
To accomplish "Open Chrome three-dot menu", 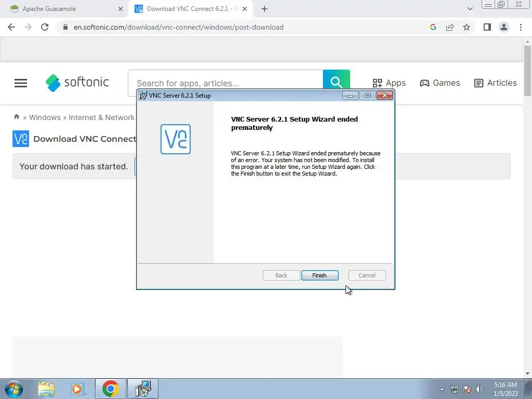I will [521, 27].
